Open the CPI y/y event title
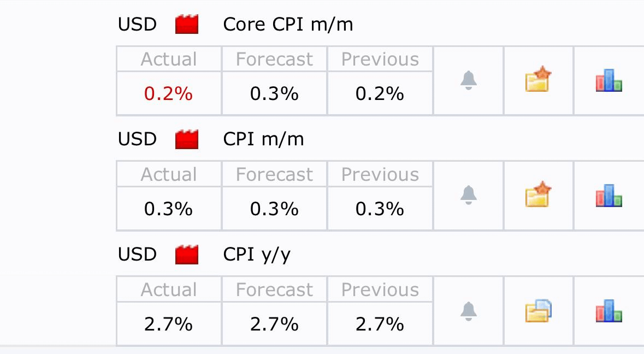 257,255
